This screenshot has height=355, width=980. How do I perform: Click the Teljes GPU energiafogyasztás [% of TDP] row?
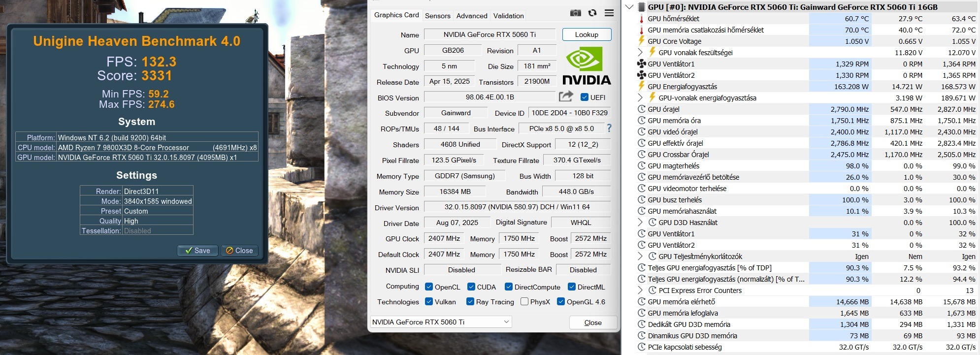point(806,268)
